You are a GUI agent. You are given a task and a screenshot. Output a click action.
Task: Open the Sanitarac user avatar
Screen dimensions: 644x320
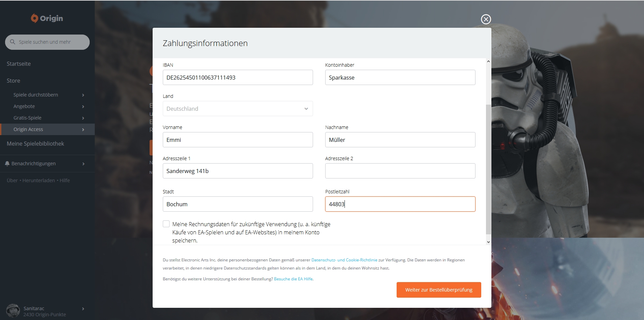click(x=13, y=311)
